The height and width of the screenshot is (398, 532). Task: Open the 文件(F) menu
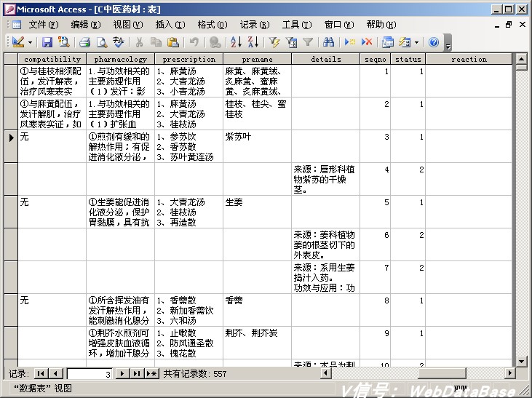(44, 25)
